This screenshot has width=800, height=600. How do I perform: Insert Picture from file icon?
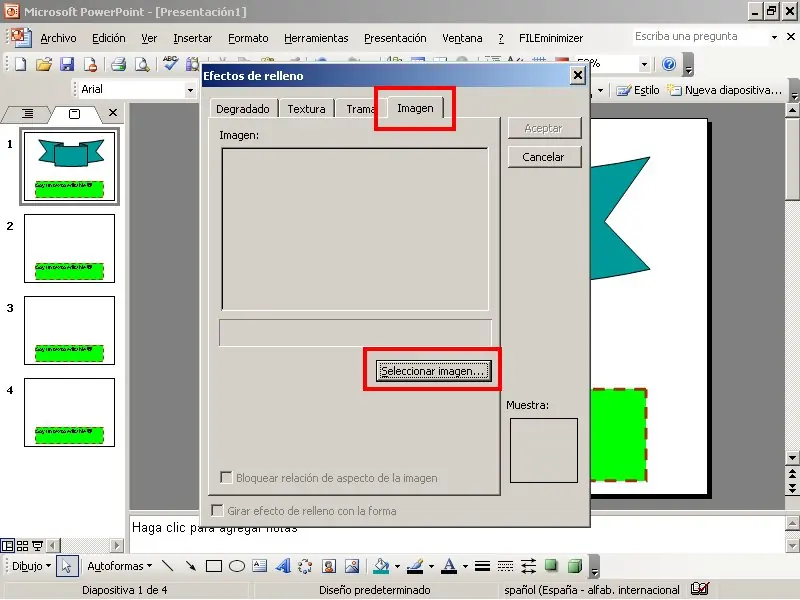coord(352,566)
